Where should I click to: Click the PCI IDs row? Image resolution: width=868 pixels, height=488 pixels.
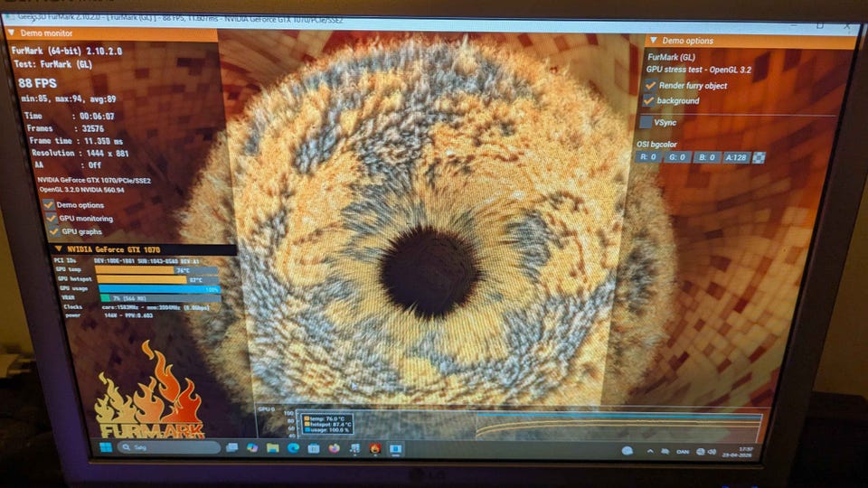click(127, 260)
